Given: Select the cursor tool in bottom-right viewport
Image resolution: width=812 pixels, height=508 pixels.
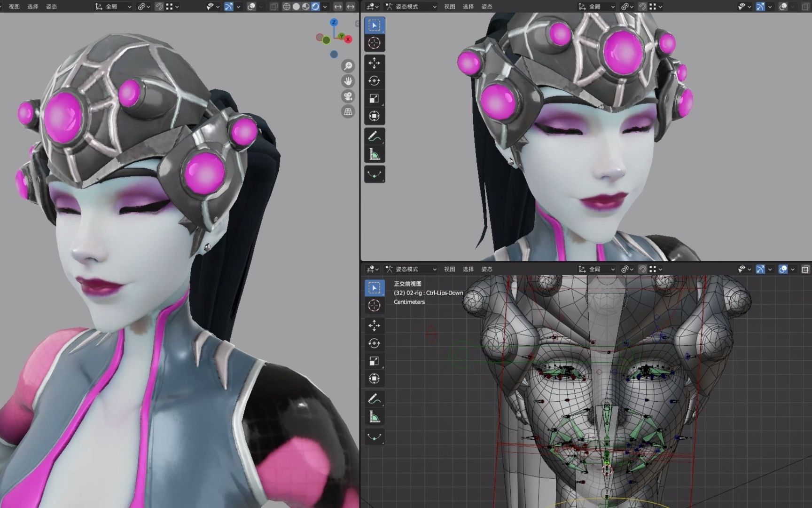Looking at the screenshot, I should pyautogui.click(x=375, y=306).
